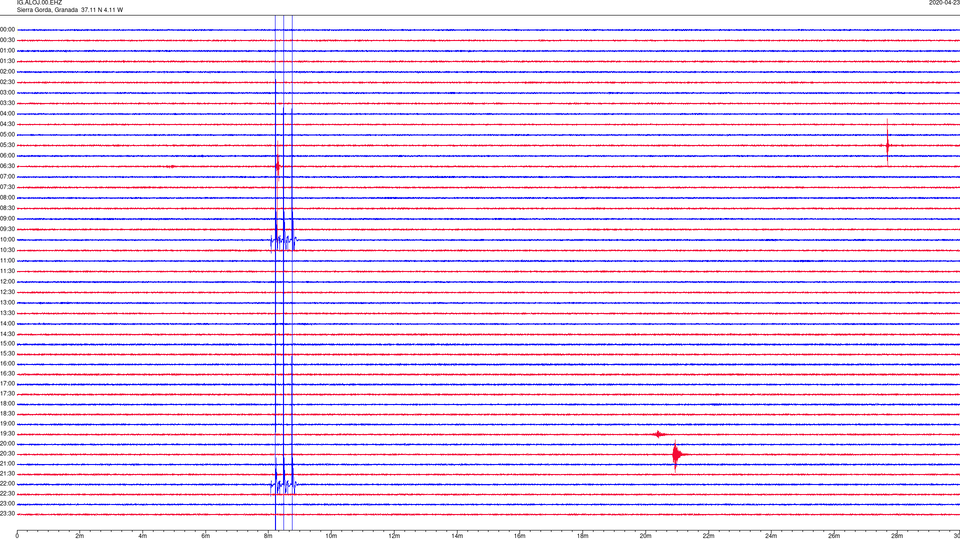The width and height of the screenshot is (960, 540).
Task: Click the 2m axis tick label
Action: point(80,536)
